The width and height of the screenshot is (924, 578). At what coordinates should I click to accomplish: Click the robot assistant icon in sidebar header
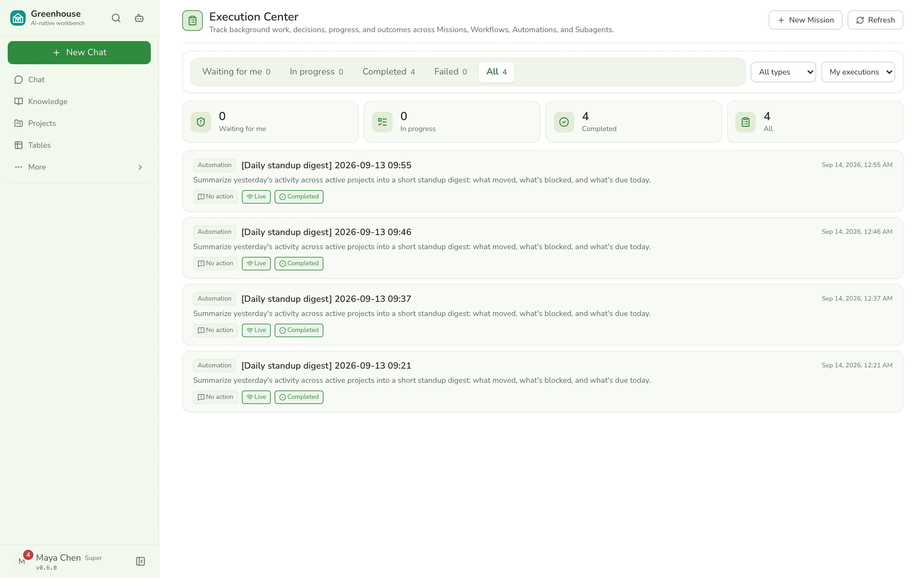[x=139, y=18]
